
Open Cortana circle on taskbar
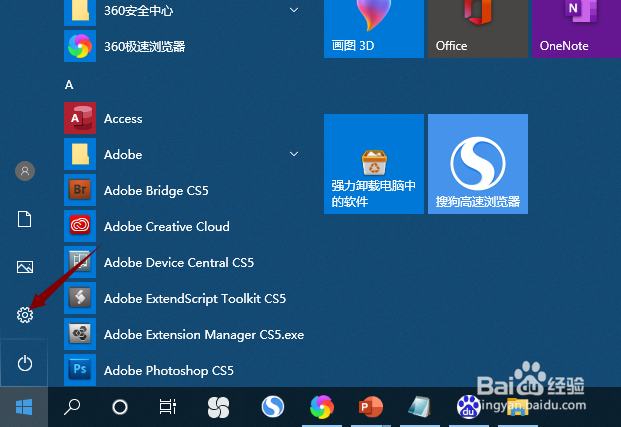click(120, 407)
